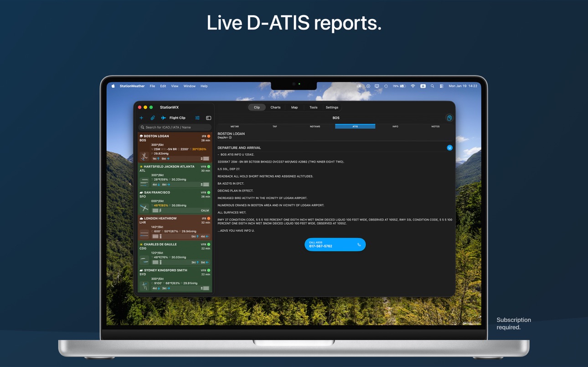Open the Apple menu

[113, 86]
